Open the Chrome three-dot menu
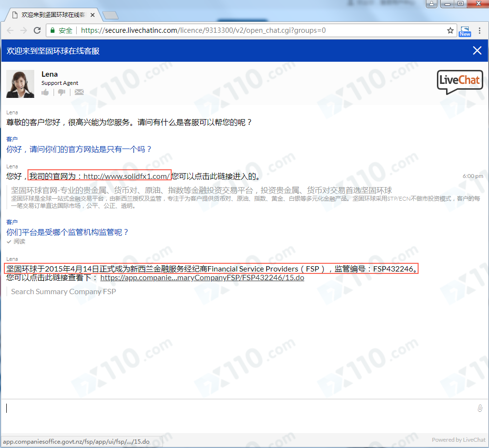The height and width of the screenshot is (448, 489). [479, 30]
